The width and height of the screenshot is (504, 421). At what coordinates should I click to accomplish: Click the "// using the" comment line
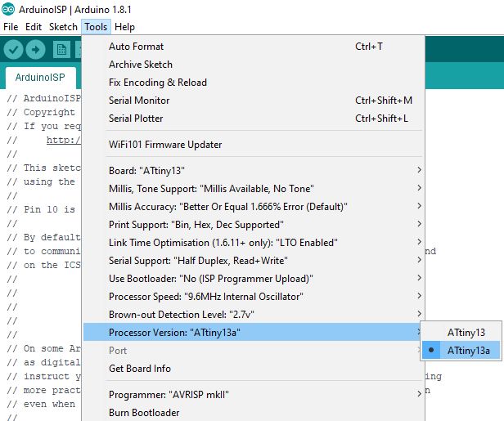(41, 181)
